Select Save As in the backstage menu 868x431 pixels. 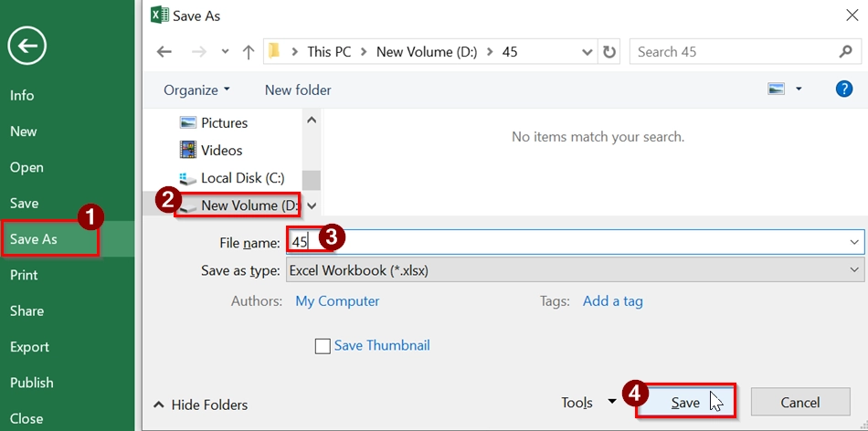coord(33,239)
